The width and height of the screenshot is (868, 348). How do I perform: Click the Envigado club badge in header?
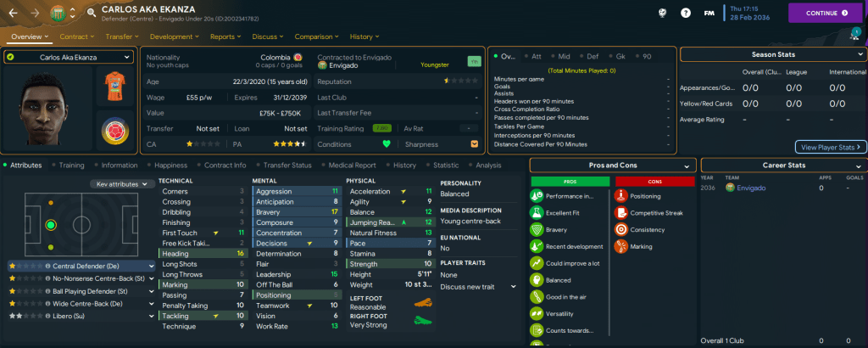(x=58, y=14)
